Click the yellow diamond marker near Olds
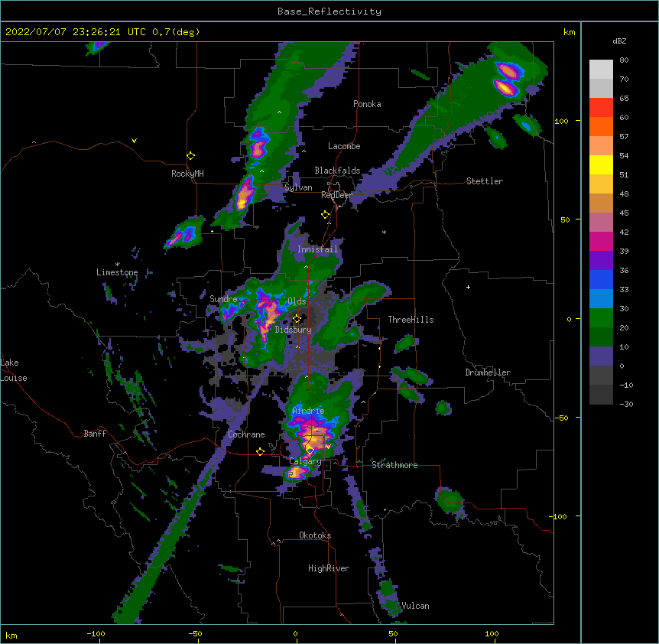Screen dimensions: 659x644 point(297,319)
